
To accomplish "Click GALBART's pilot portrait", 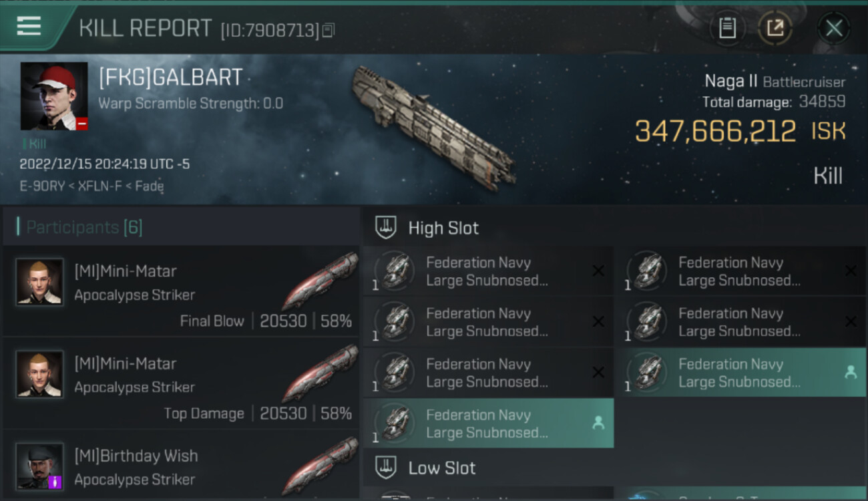I will coord(54,96).
